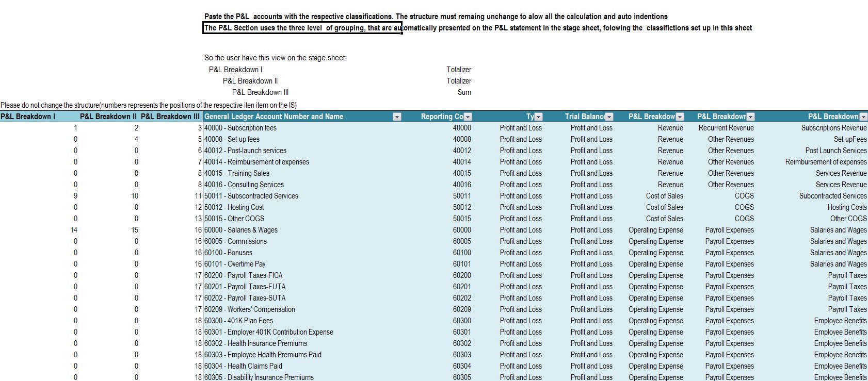Select cell '60301 - Employer 401K Contribution Expense'

(x=302, y=332)
